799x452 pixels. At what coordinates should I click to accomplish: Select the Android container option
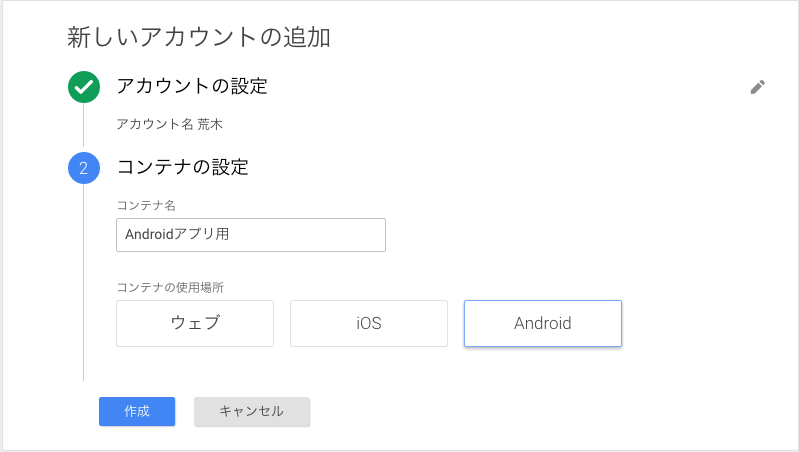(x=543, y=324)
